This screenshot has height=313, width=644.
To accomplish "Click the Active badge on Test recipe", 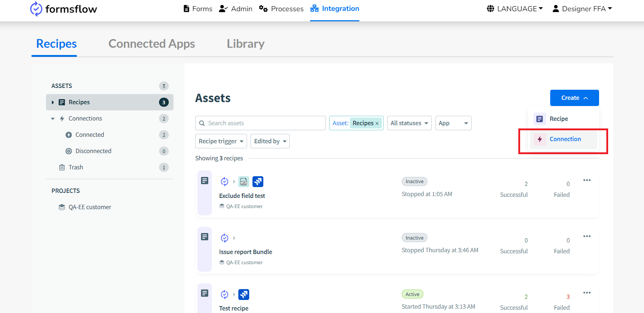I will [413, 294].
